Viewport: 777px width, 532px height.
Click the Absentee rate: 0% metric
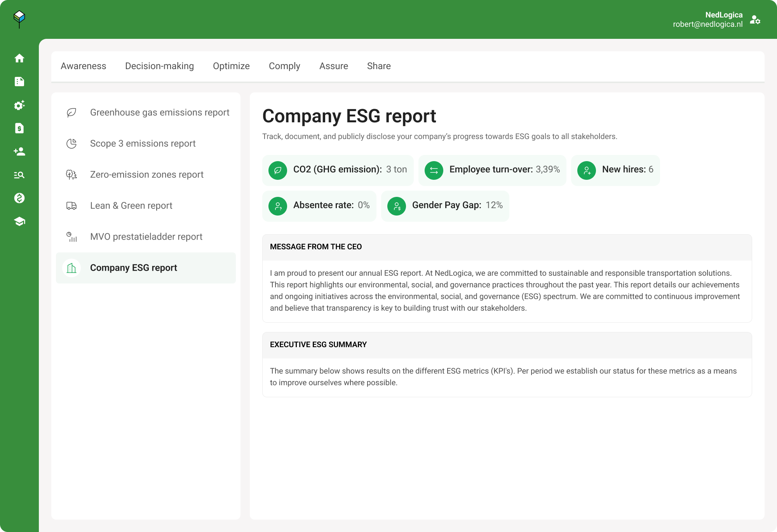pos(319,206)
